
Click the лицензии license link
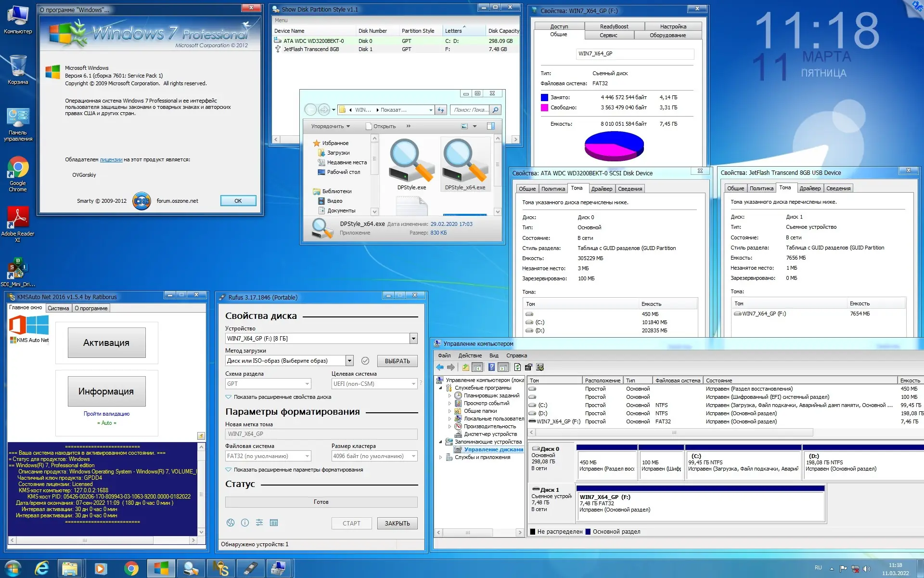click(x=111, y=159)
